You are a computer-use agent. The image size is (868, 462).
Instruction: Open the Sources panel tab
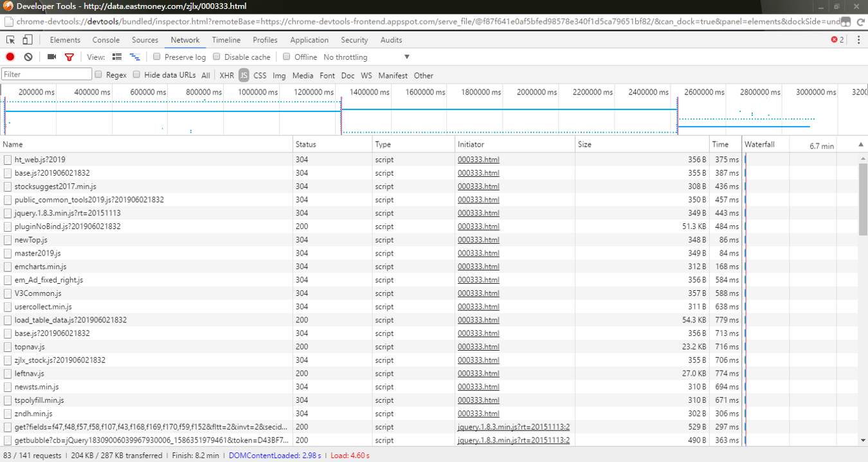145,40
